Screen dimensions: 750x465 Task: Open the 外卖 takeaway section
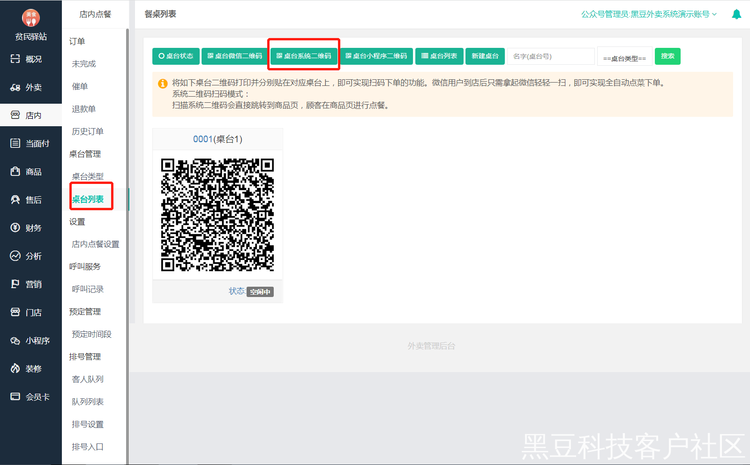(x=27, y=87)
